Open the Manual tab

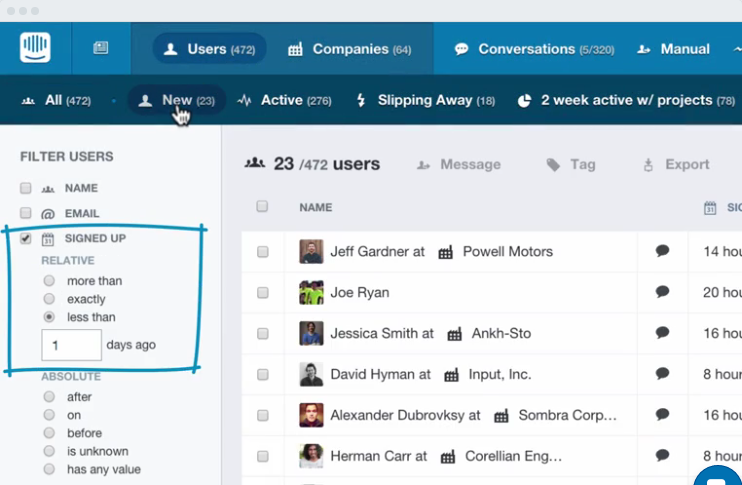tap(674, 49)
